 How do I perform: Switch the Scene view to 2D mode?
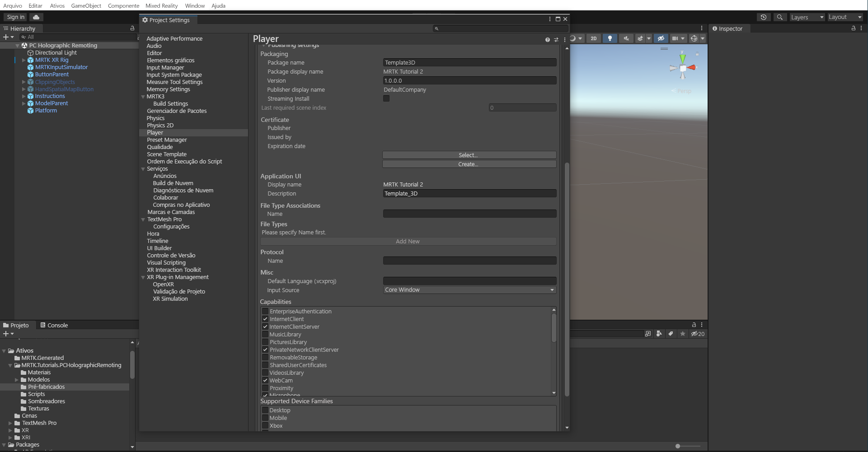coord(593,38)
